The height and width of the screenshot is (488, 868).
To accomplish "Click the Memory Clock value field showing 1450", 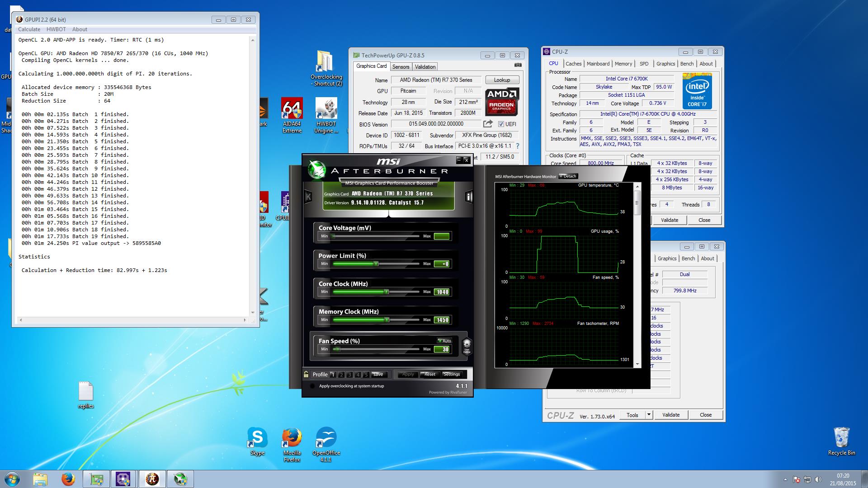I will [442, 320].
